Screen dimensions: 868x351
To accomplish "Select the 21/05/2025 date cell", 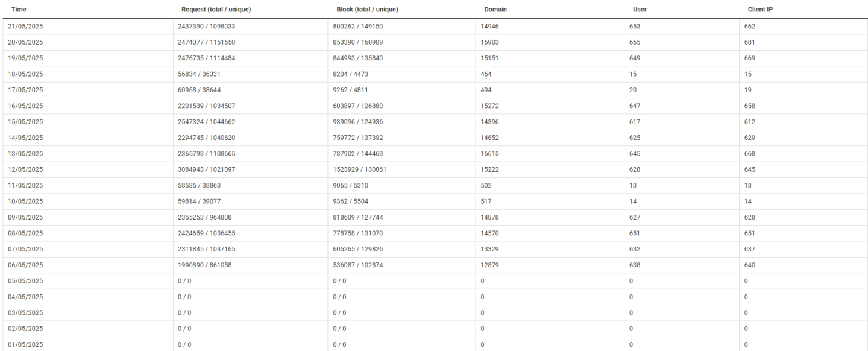I will [25, 27].
